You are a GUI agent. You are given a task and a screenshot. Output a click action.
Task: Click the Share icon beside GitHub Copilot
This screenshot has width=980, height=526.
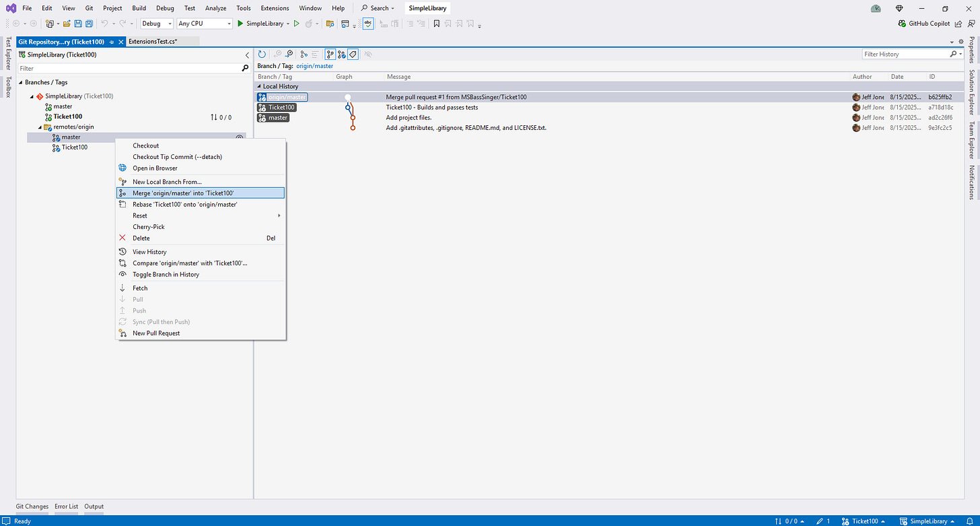(958, 24)
